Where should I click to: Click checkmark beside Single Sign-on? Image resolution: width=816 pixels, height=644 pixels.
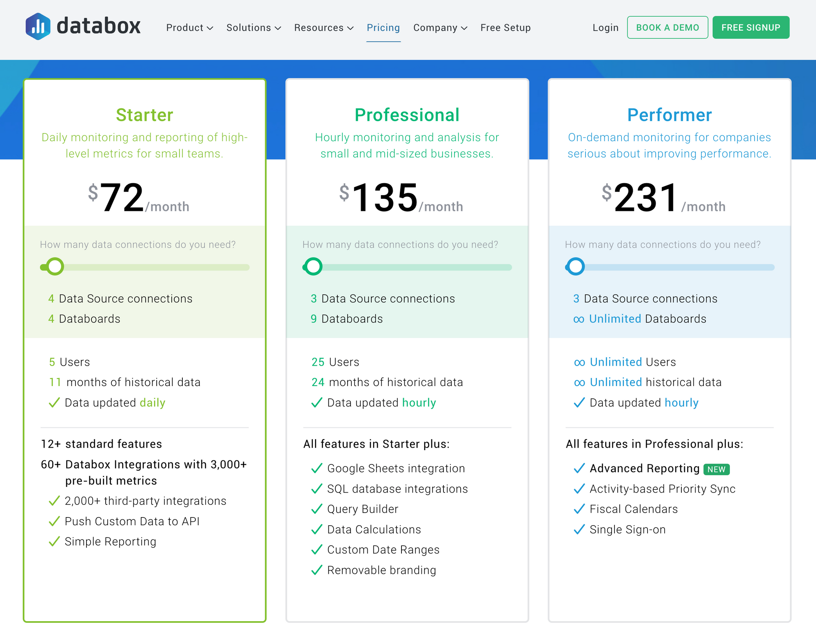pos(579,529)
